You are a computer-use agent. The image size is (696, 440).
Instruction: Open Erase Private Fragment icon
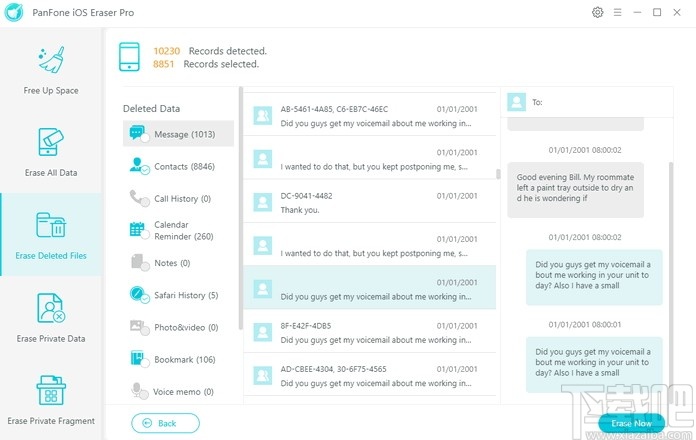[x=51, y=390]
